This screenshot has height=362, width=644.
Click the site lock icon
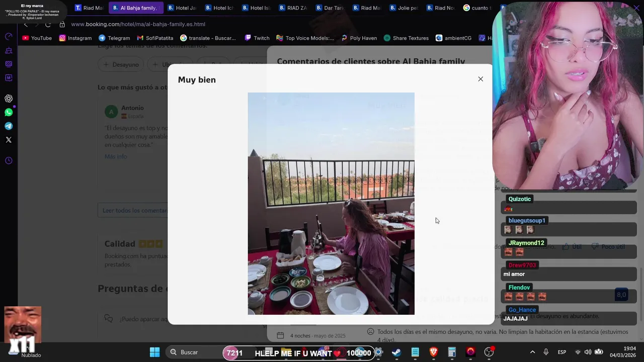[62, 24]
